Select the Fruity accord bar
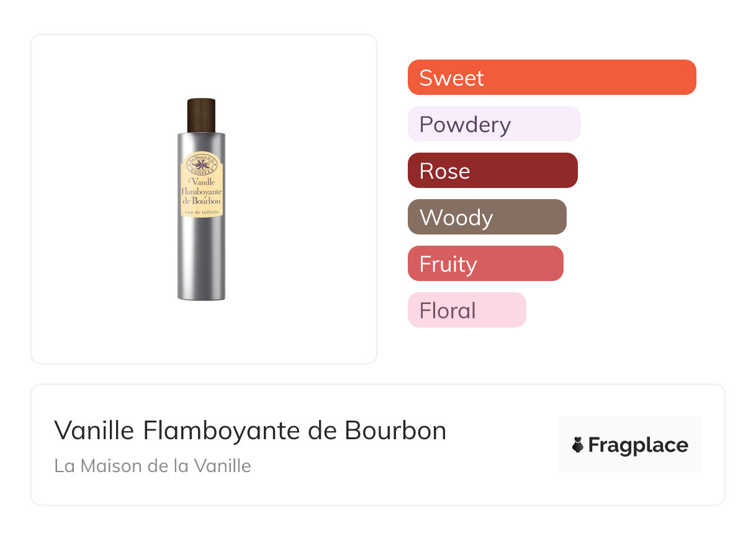This screenshot has height=536, width=756. point(485,264)
